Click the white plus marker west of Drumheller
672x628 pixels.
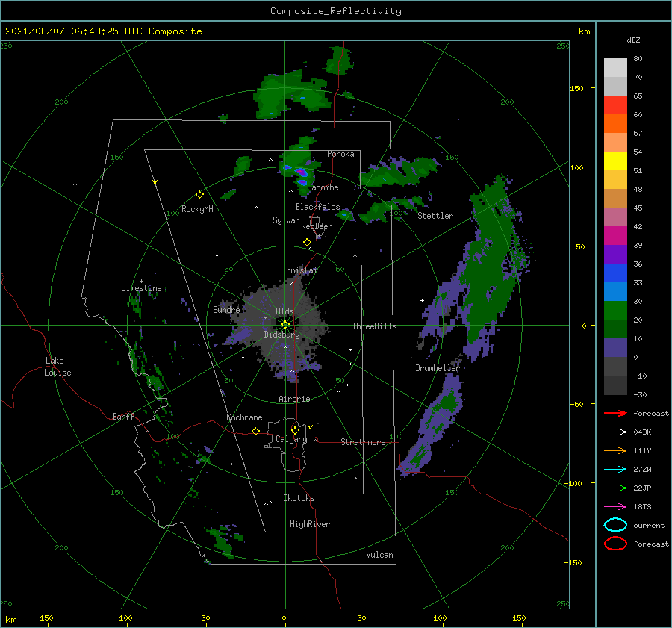pyautogui.click(x=422, y=300)
